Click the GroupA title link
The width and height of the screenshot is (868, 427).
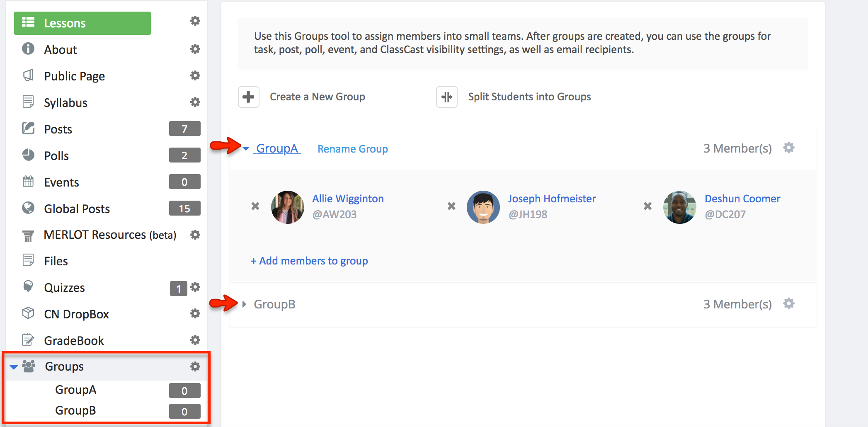[x=277, y=148]
